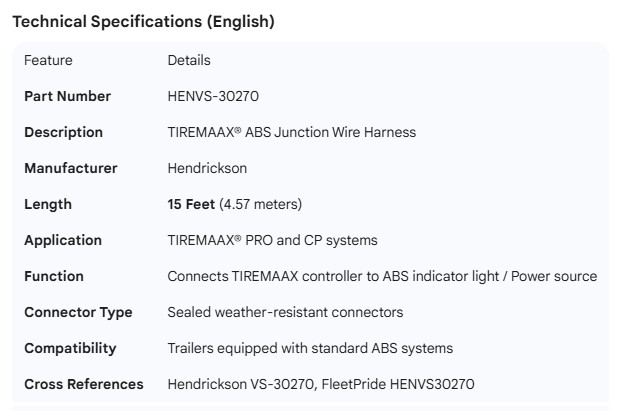Screen dimensions: 619x411
Task: Select the Manufacturer row label
Action: coord(70,168)
